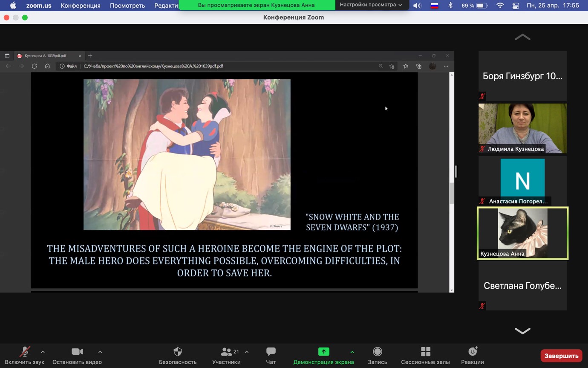This screenshot has width=588, height=368.
Task: Select Людмила Кузнецова video tile
Action: click(x=522, y=128)
